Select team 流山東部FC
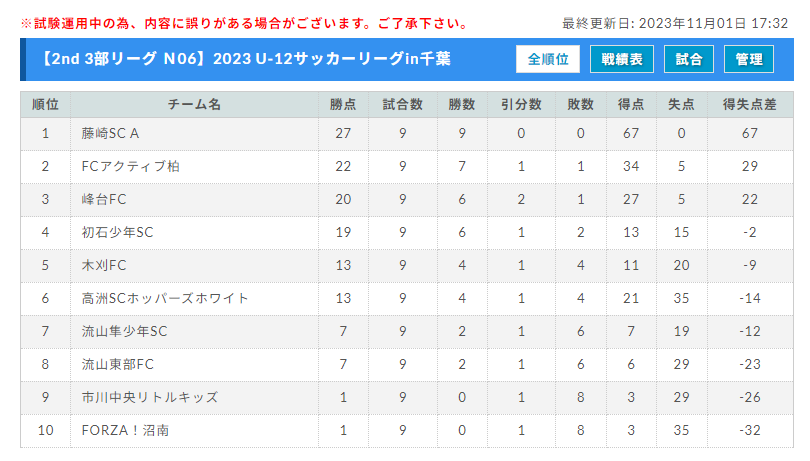The height and width of the screenshot is (461, 810). pos(117,364)
